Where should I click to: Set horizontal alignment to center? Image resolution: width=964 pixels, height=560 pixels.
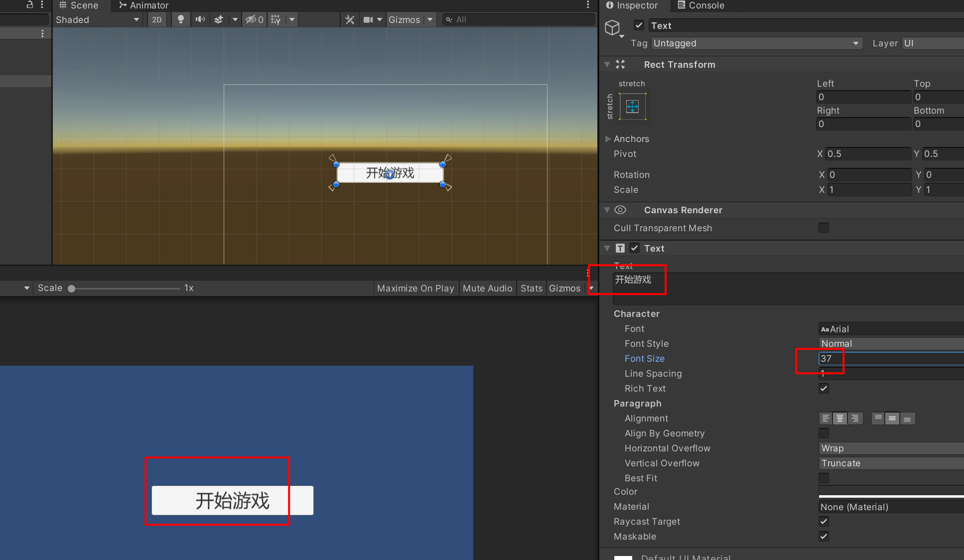tap(840, 419)
